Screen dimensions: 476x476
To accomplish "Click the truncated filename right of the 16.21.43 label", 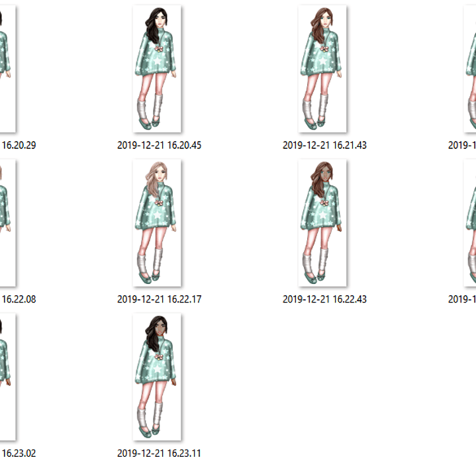I will pyautogui.click(x=462, y=145).
